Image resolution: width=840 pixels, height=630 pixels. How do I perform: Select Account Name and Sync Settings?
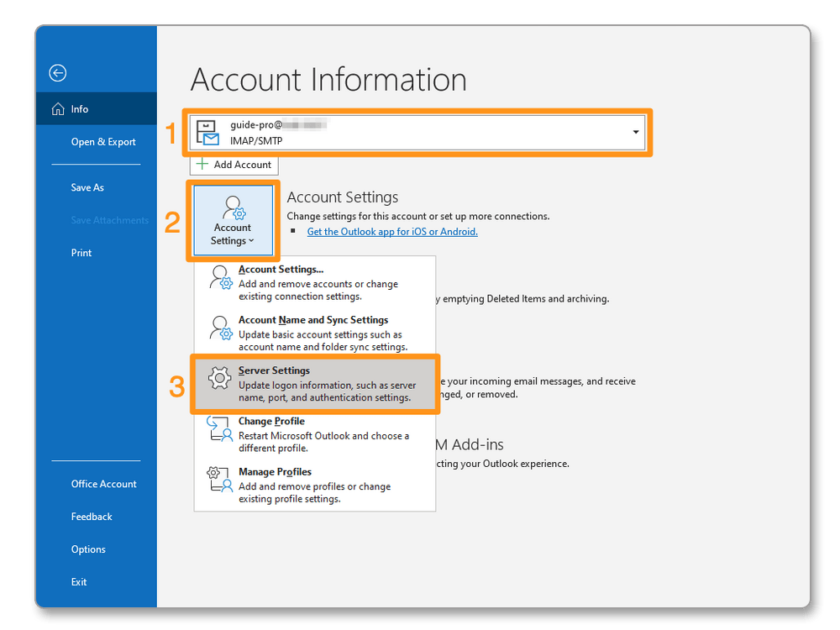point(314,333)
